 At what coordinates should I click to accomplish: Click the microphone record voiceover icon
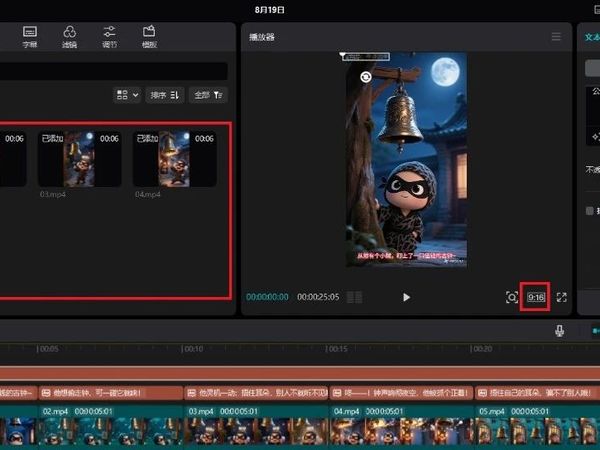coord(560,331)
